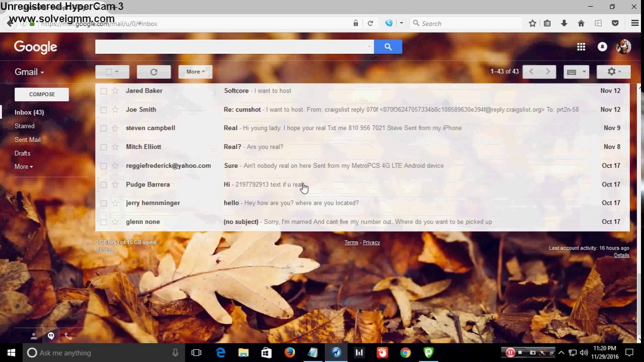The image size is (644, 362).
Task: Show hidden system tray icons
Action: click(561, 353)
